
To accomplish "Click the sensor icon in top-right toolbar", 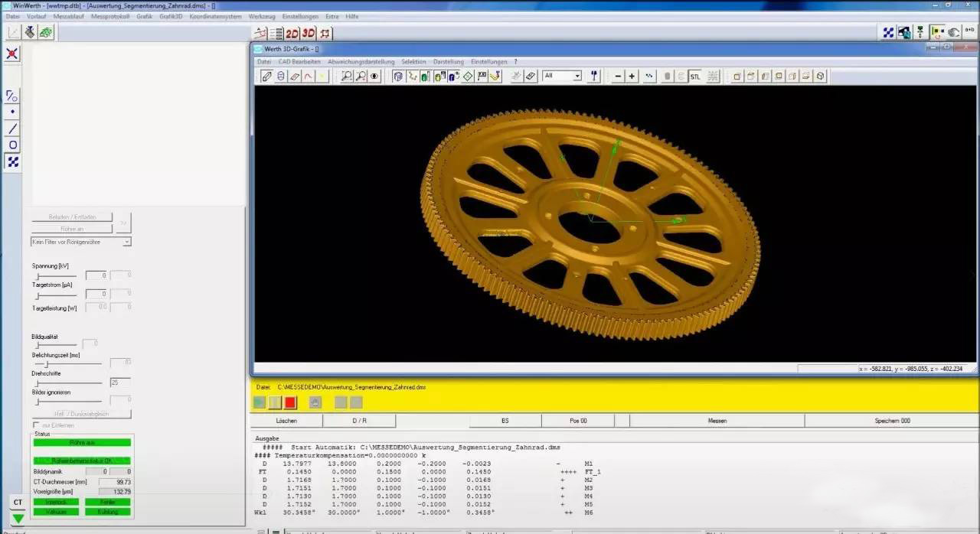I will [x=921, y=32].
